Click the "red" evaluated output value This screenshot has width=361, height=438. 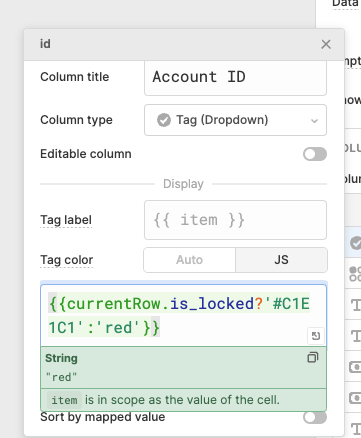(61, 377)
